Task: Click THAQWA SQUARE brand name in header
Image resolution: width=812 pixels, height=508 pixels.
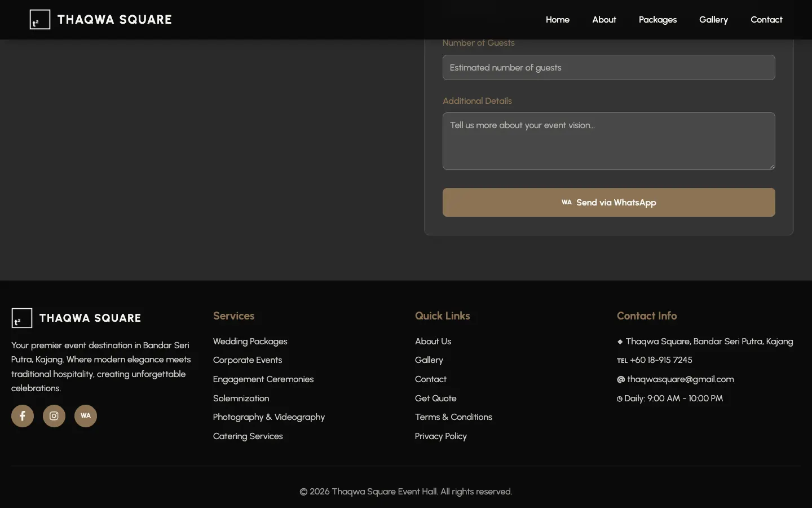Action: click(x=114, y=20)
